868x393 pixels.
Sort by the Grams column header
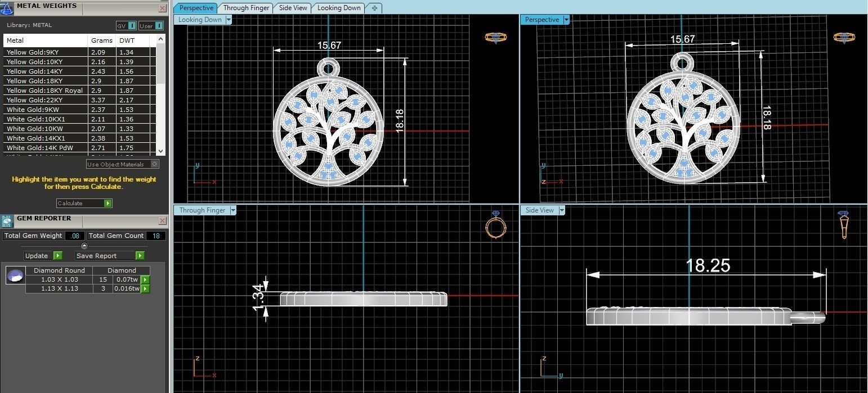[x=102, y=40]
